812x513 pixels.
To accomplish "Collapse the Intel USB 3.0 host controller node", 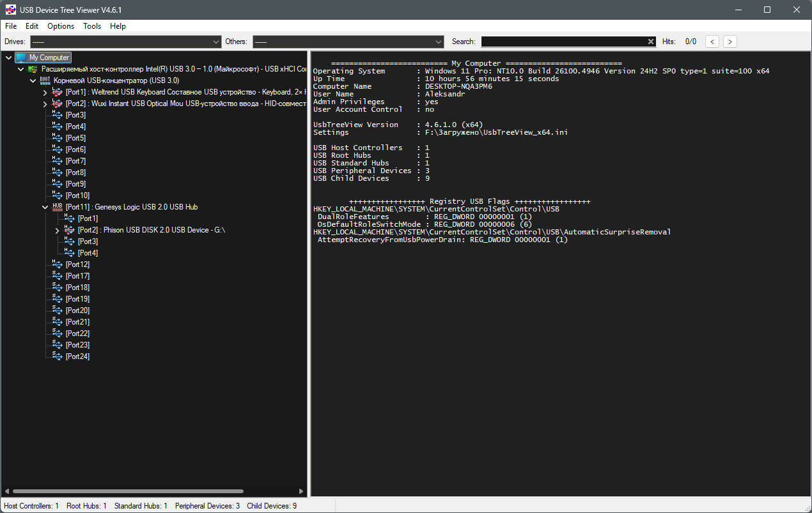I will click(20, 69).
